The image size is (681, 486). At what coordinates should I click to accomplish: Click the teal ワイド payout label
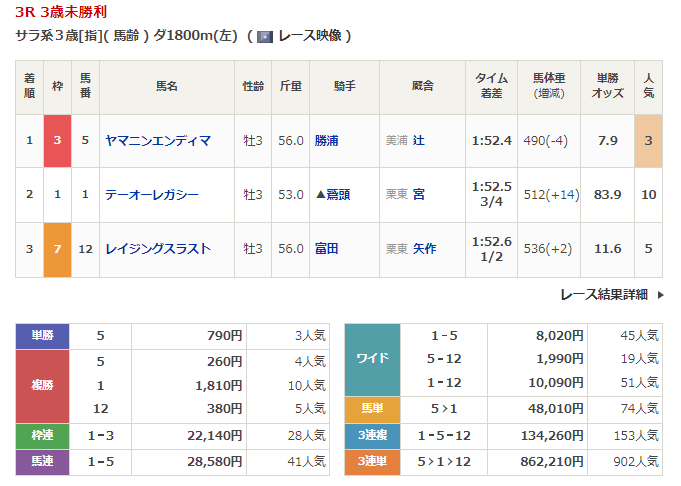(x=372, y=359)
